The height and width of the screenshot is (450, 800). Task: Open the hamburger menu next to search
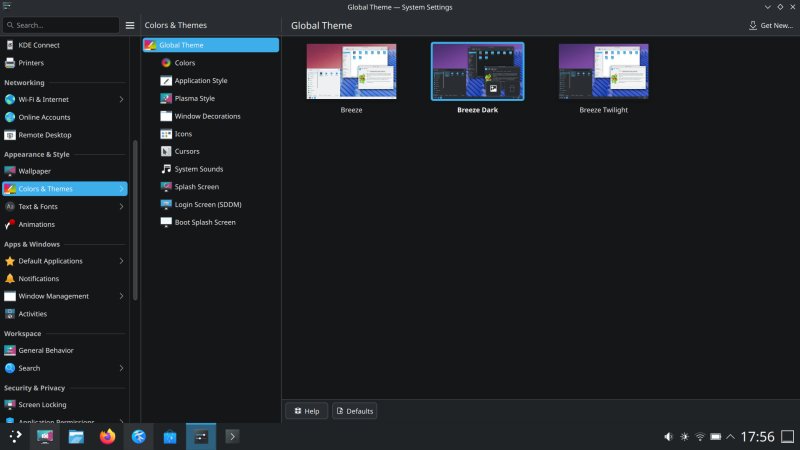tap(130, 25)
